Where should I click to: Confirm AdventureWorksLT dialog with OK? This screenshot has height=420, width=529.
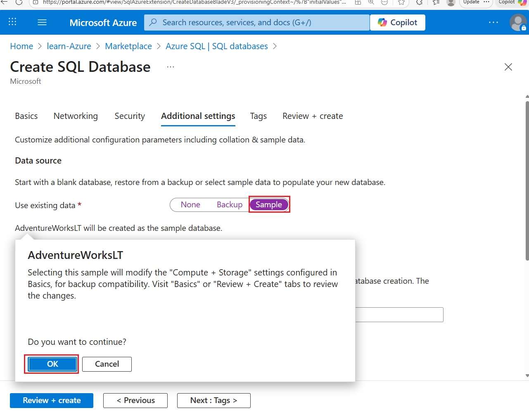(x=52, y=364)
